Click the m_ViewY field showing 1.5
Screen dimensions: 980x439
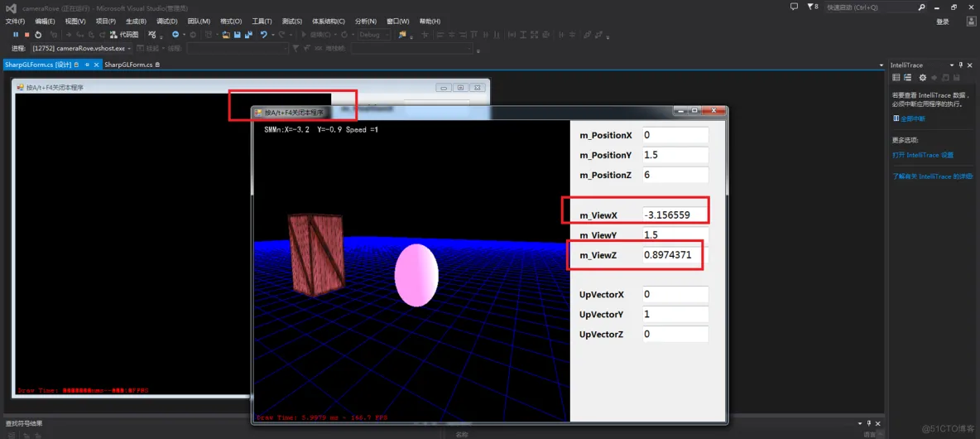click(675, 235)
